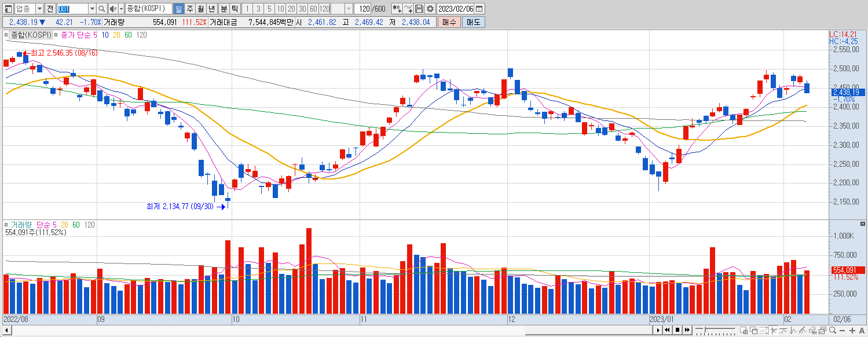Open the dropdown arrow beside the speaker icon

[121, 9]
